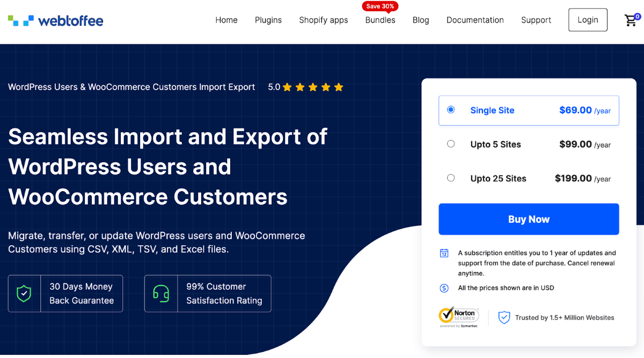Visit the Blog section
This screenshot has width=644, height=358.
pos(421,20)
